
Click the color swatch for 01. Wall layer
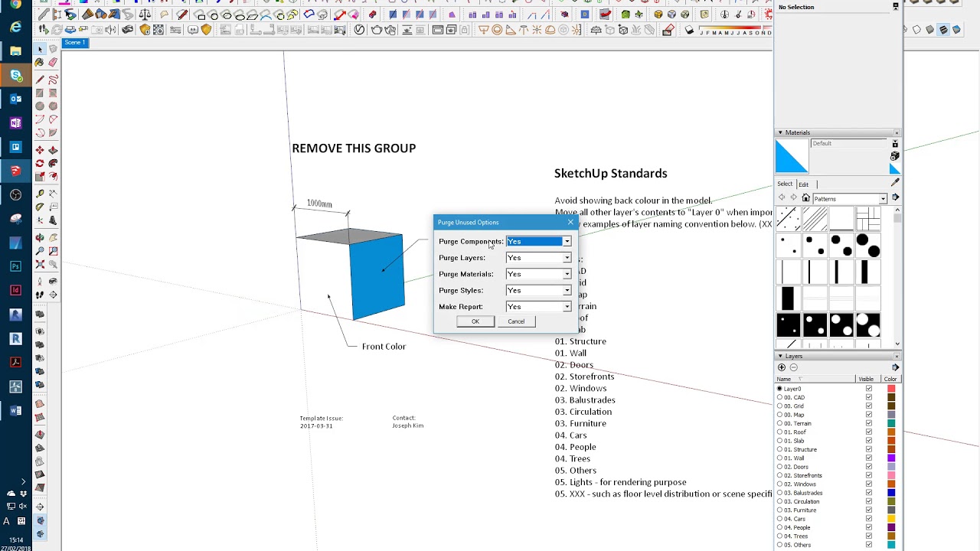click(891, 458)
